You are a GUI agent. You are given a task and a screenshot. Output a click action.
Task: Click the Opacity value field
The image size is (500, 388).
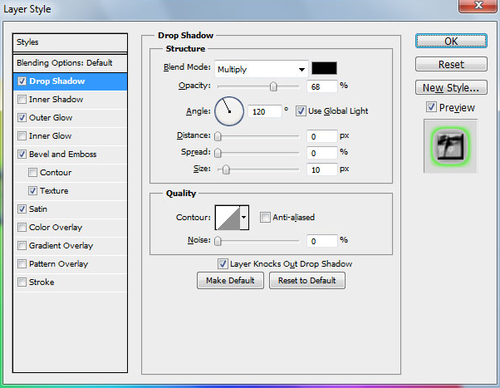pyautogui.click(x=322, y=87)
